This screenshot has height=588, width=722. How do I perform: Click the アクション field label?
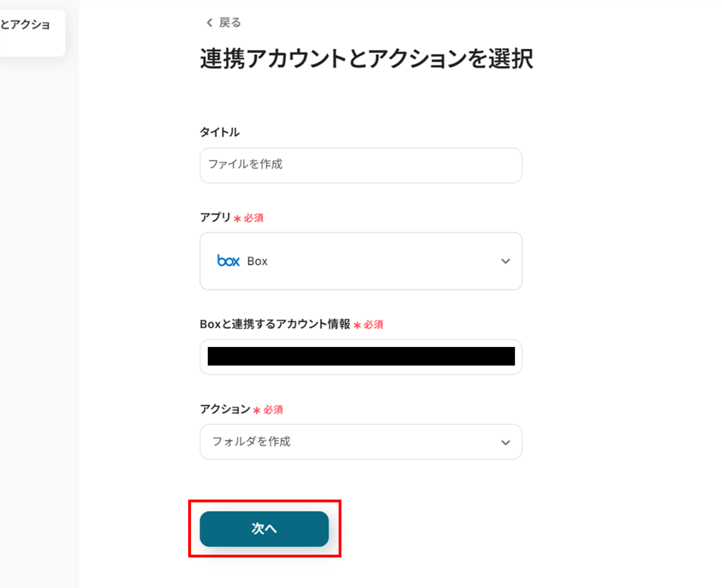pyautogui.click(x=225, y=409)
